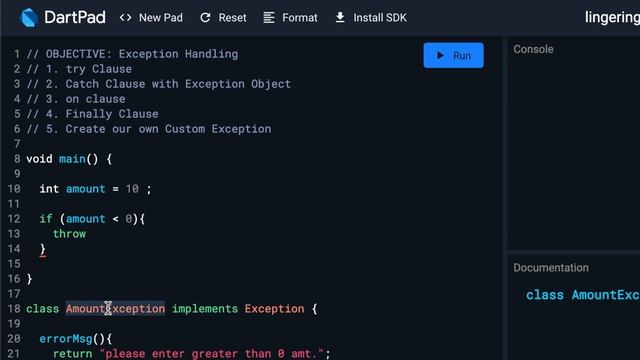Image resolution: width=640 pixels, height=360 pixels.
Task: Click 'amount' in the if condition on line 12
Action: 85,219
